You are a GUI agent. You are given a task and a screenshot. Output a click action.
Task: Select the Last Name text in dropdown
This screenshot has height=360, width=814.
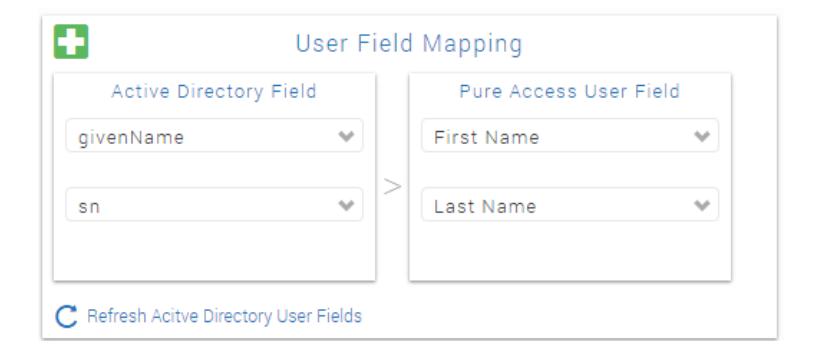[485, 206]
